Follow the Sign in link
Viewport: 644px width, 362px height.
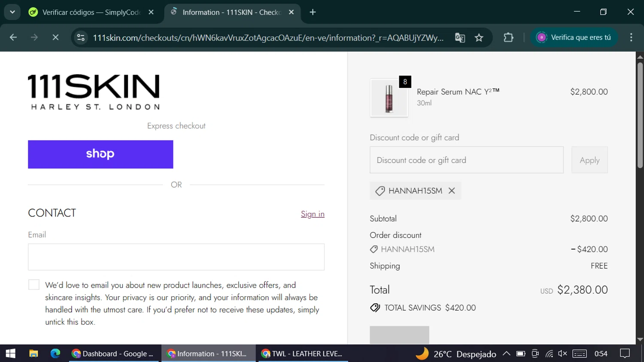[313, 214]
